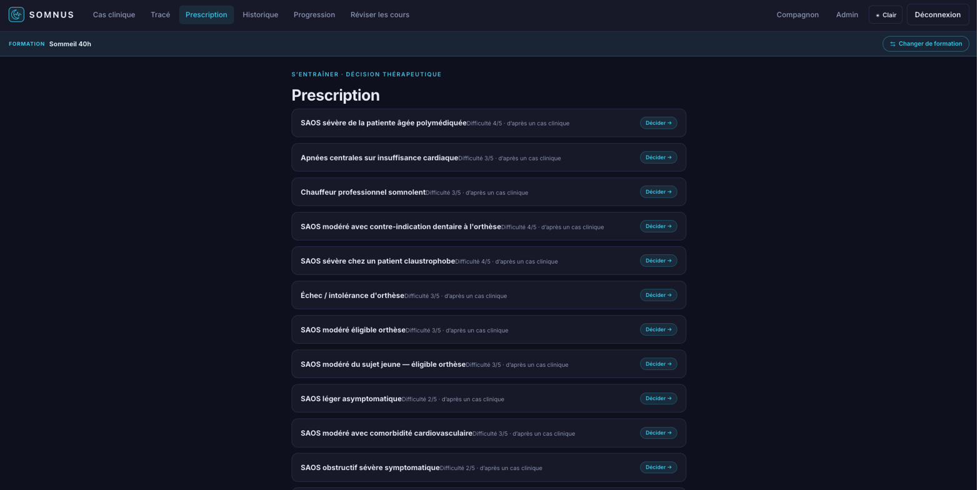Select the Prescription tab
Screen dimensions: 980x490
pyautogui.click(x=207, y=15)
